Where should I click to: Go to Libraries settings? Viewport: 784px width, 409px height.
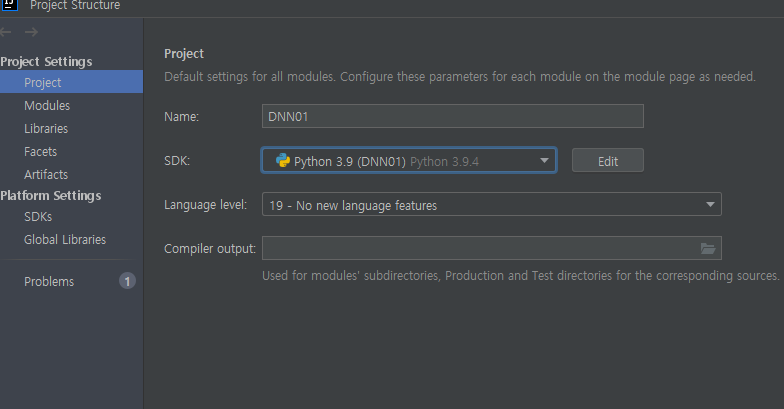coord(46,128)
